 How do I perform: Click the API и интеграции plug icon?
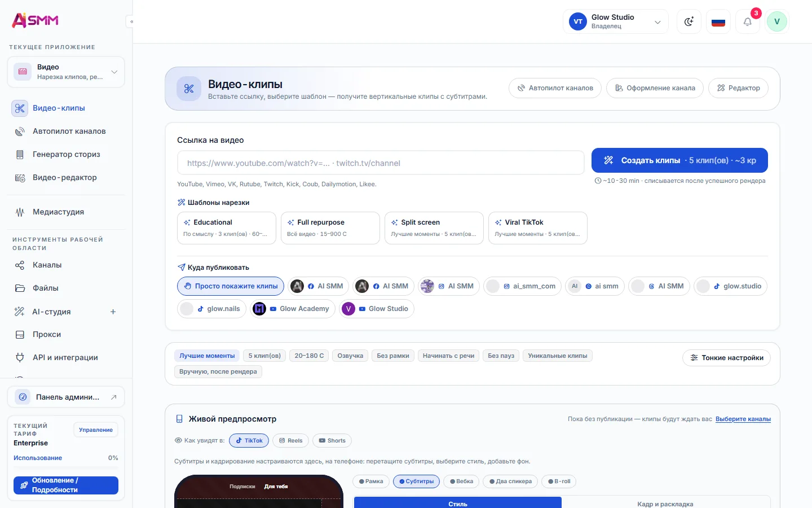coord(20,357)
